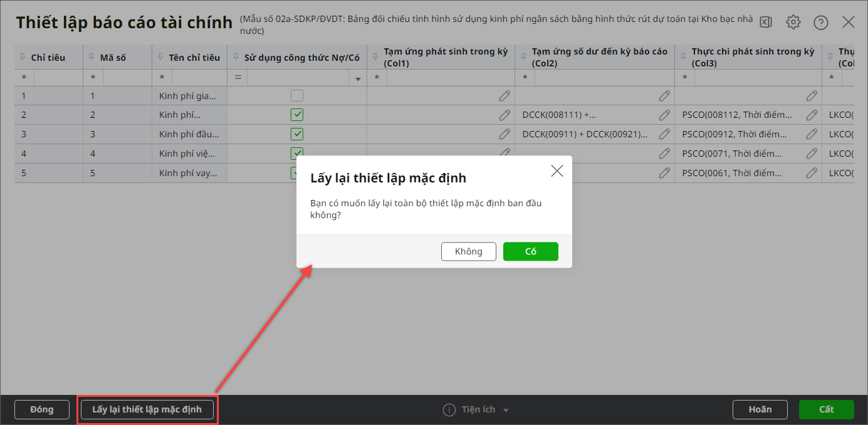Pin the Tạm ứng số dư (Col2) column
This screenshot has height=425, width=868.
(x=525, y=58)
